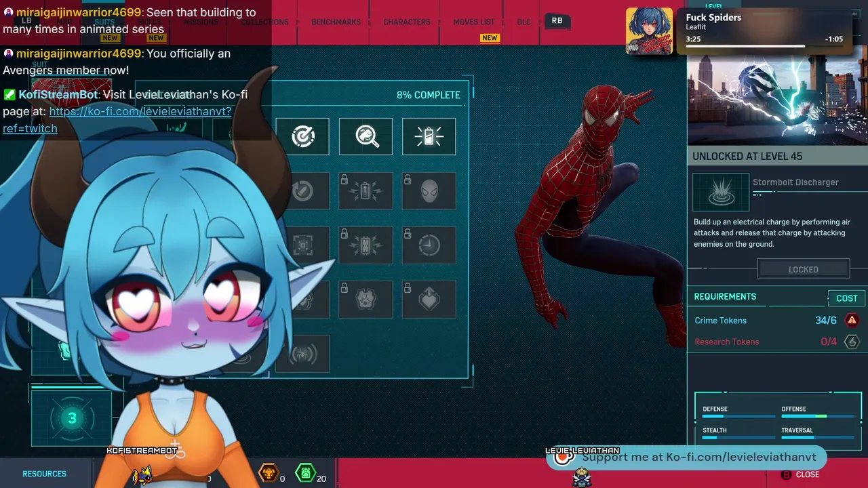Select the magnifying glass suit mod icon
Screen dimensions: 868x488
coord(366,136)
